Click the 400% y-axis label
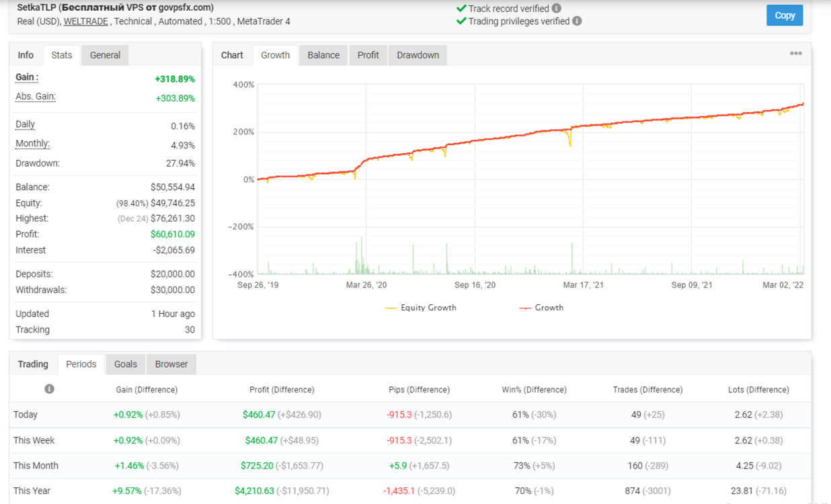 pos(243,85)
